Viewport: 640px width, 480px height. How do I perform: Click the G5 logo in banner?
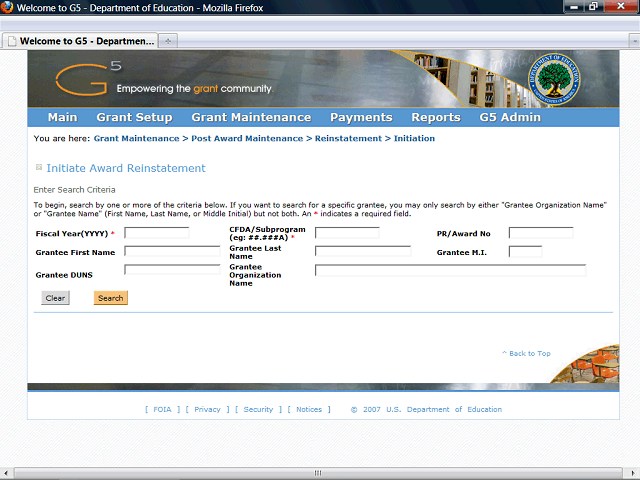click(89, 78)
